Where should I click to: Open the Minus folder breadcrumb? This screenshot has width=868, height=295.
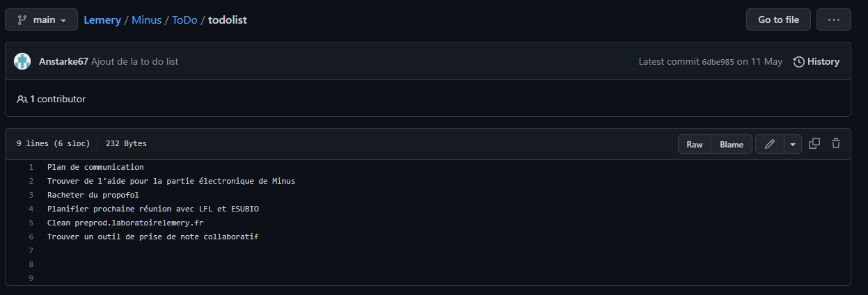(x=146, y=20)
